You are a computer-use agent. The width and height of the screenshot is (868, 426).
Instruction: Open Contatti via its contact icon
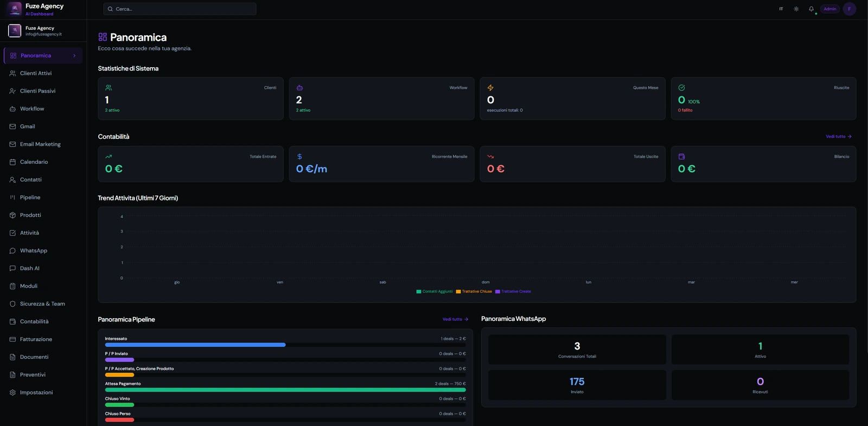pyautogui.click(x=12, y=179)
